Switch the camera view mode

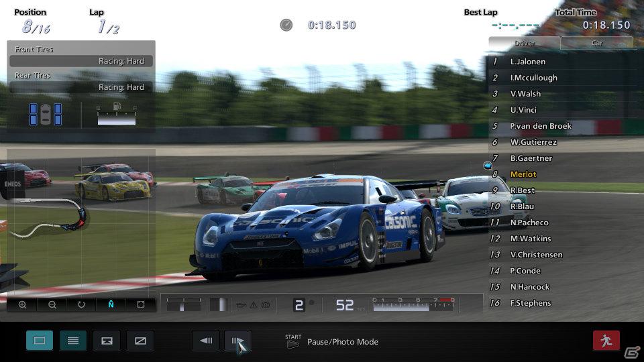[107, 341]
